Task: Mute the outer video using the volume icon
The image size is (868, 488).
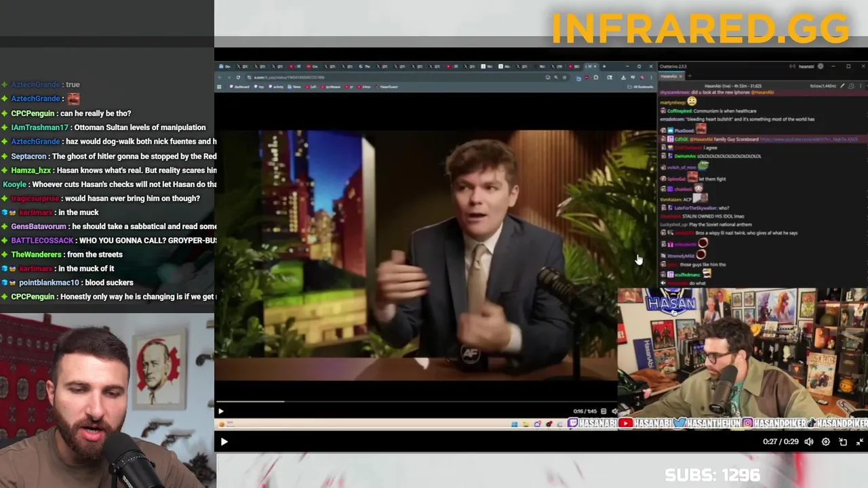Action: [809, 442]
